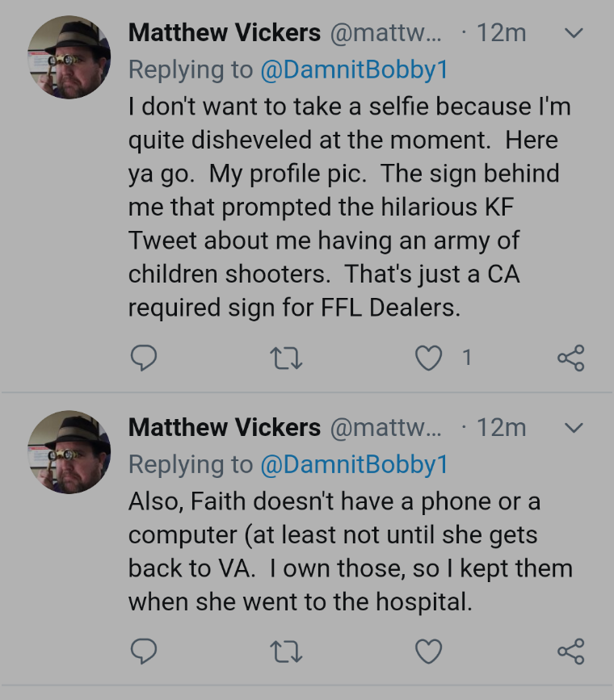Viewport: 614px width, 700px height.
Task: Reply to the second tweet about Faith
Action: 144,652
